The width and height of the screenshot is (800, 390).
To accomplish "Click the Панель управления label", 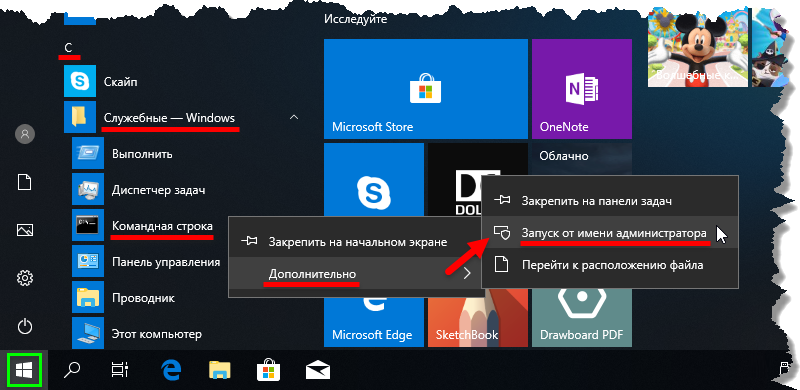I will tap(166, 262).
